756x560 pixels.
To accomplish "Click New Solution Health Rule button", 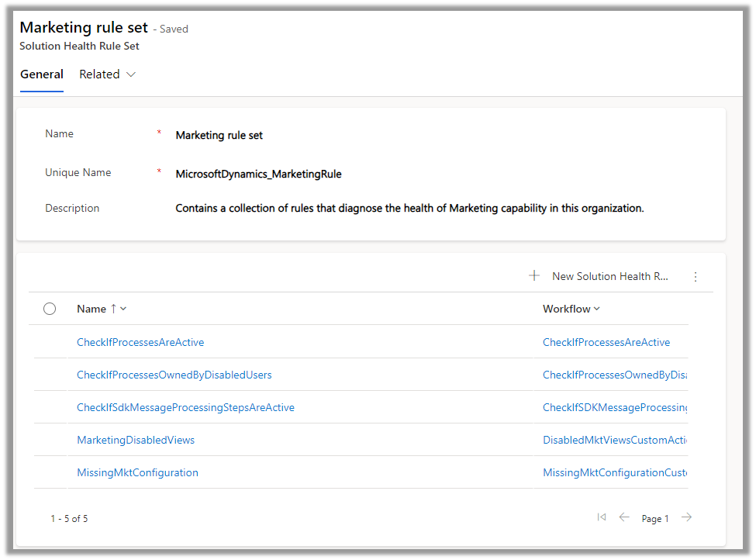I will click(609, 276).
